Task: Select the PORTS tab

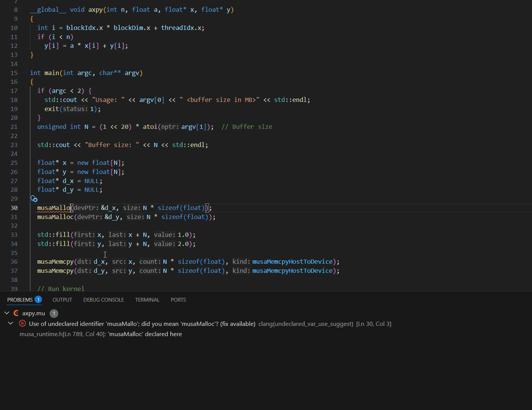Action: 178,300
